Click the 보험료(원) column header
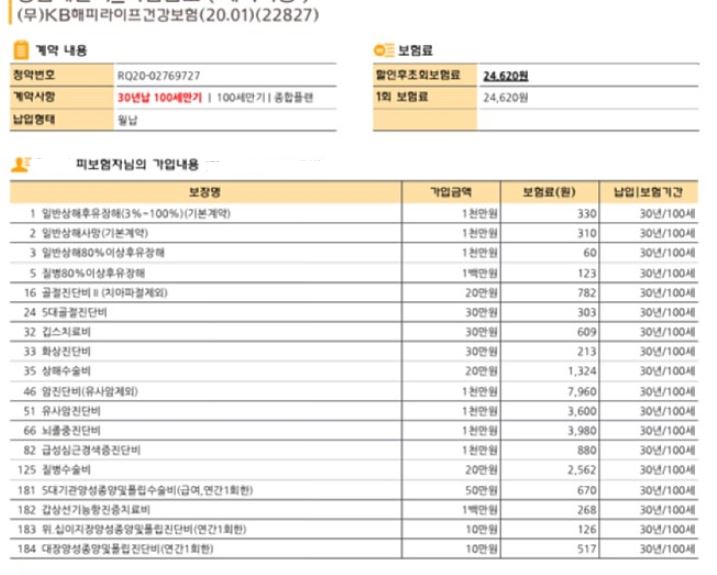The image size is (717, 575). [x=549, y=192]
